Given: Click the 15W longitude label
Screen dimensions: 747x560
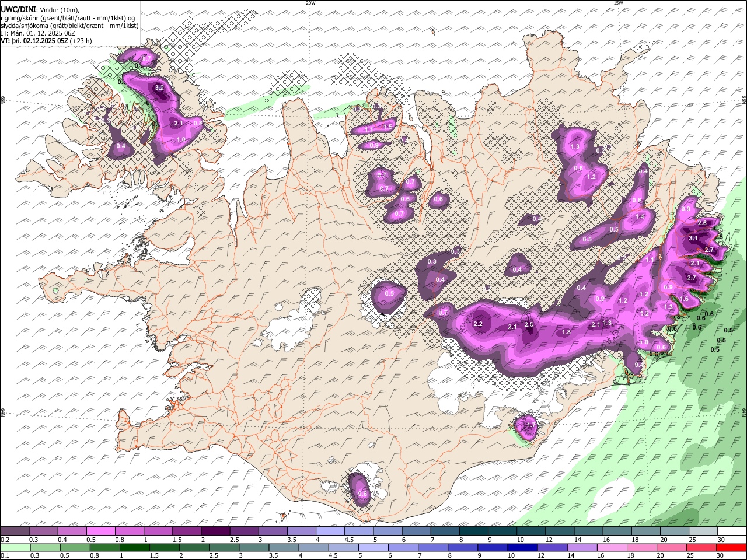Looking at the screenshot, I should tap(618, 3).
